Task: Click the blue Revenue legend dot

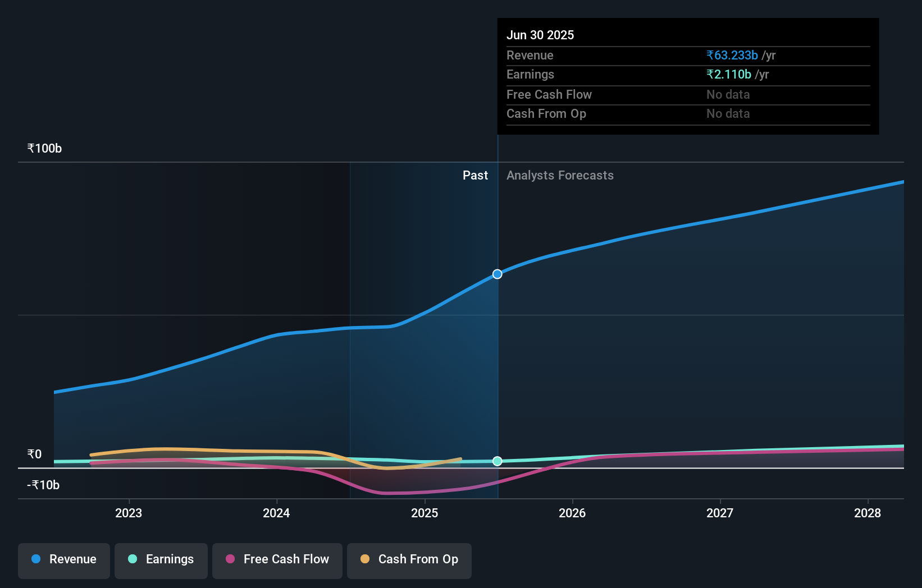Action: pyautogui.click(x=36, y=559)
